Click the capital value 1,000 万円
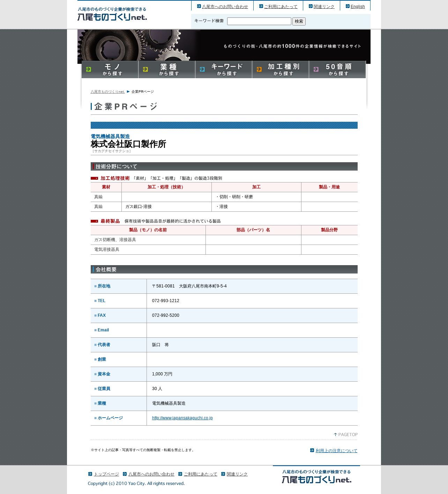This screenshot has height=494, width=448. pos(162,374)
